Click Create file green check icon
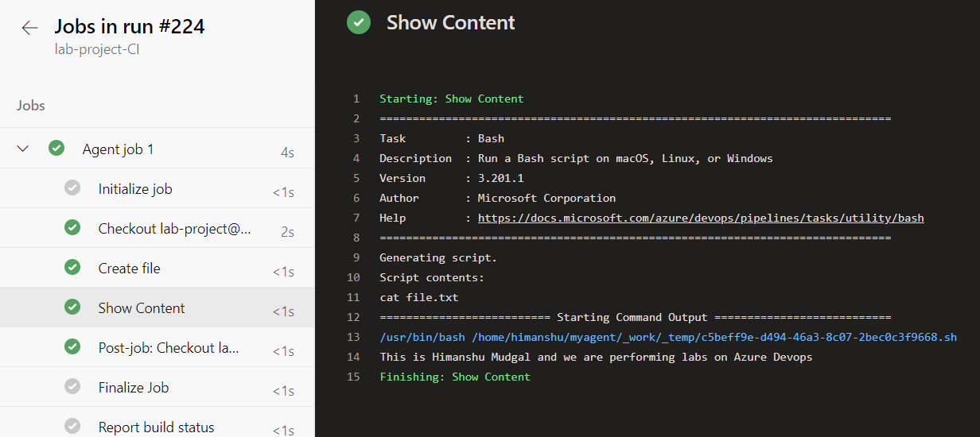The image size is (980, 437). (x=72, y=267)
